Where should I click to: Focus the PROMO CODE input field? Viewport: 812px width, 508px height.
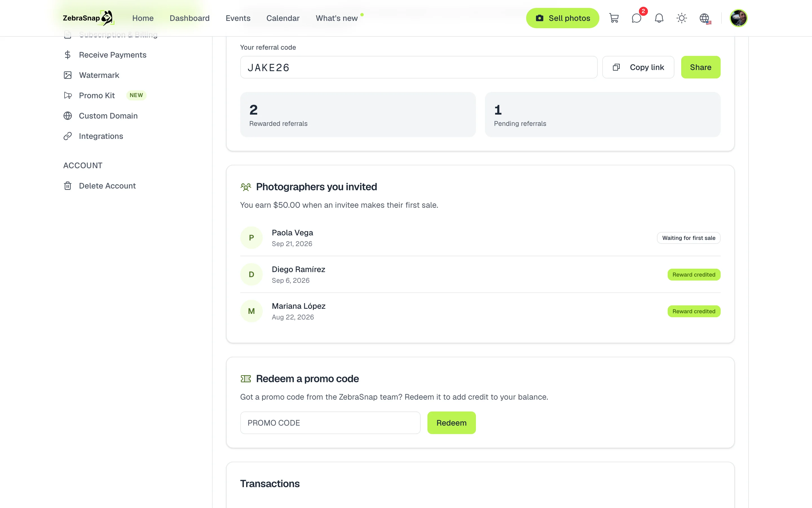[x=330, y=423]
